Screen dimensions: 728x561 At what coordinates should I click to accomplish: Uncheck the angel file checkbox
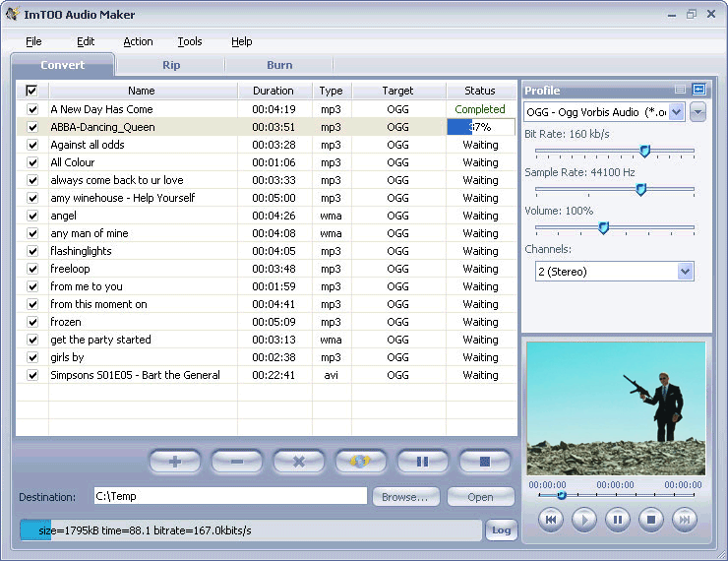[32, 216]
